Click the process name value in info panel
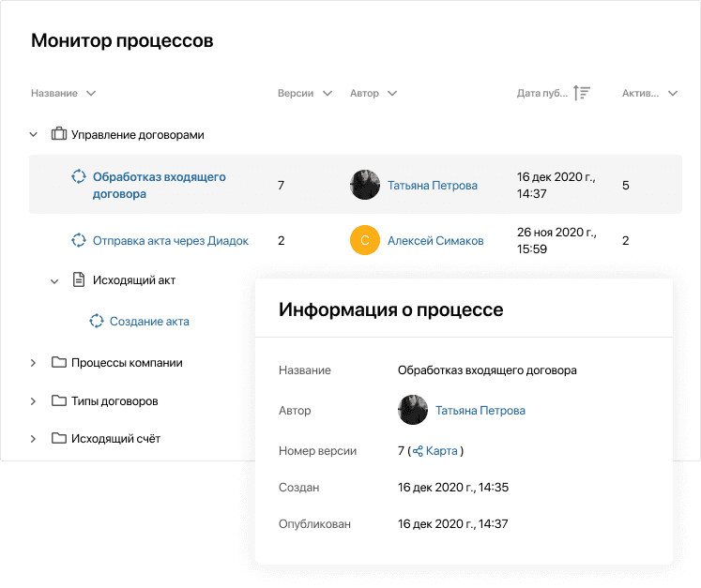Image resolution: width=701 pixels, height=588 pixels. [487, 370]
